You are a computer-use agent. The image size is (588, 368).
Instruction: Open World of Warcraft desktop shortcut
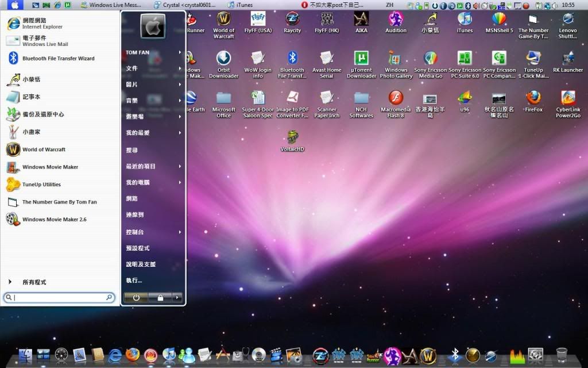pyautogui.click(x=223, y=25)
